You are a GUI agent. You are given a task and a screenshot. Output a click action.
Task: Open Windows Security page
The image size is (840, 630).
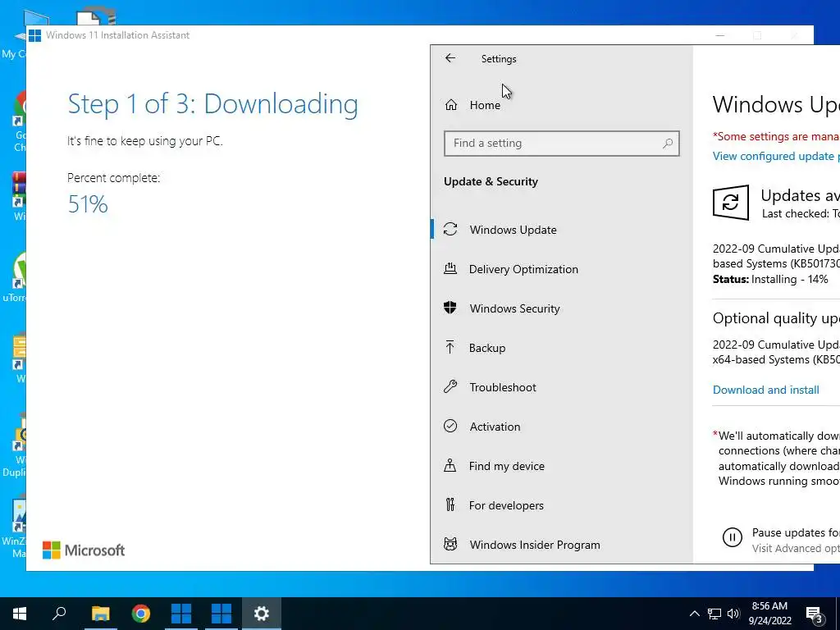[x=561, y=308]
